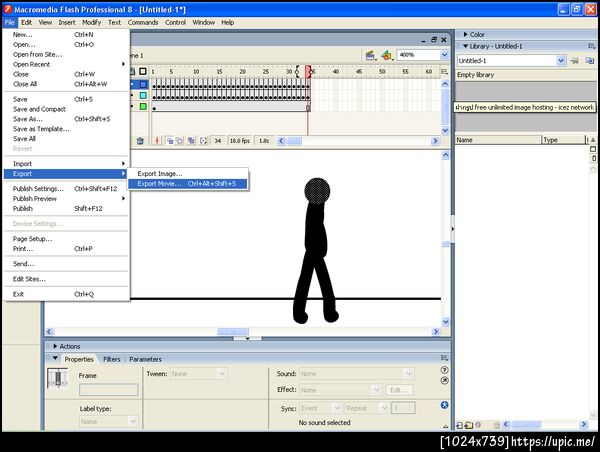Click Library horizontal scrollbar thumb
600x452 pixels.
pos(526,424)
